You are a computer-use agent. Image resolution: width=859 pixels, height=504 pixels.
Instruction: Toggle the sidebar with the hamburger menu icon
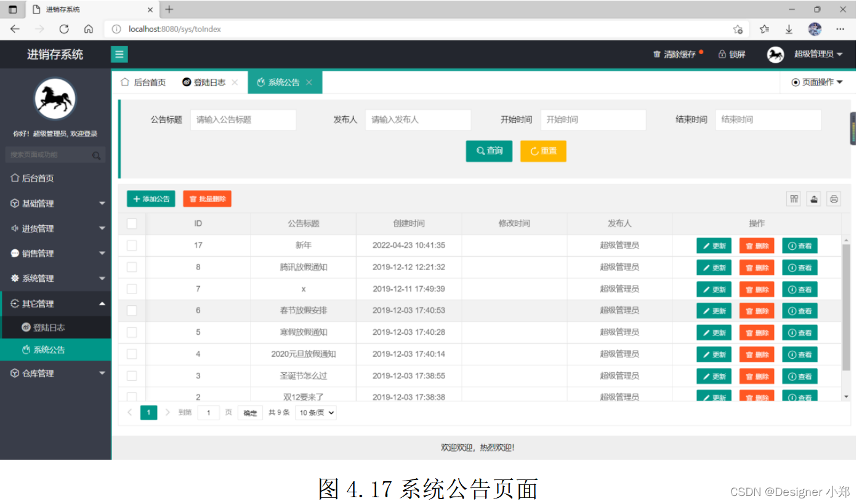[x=119, y=54]
